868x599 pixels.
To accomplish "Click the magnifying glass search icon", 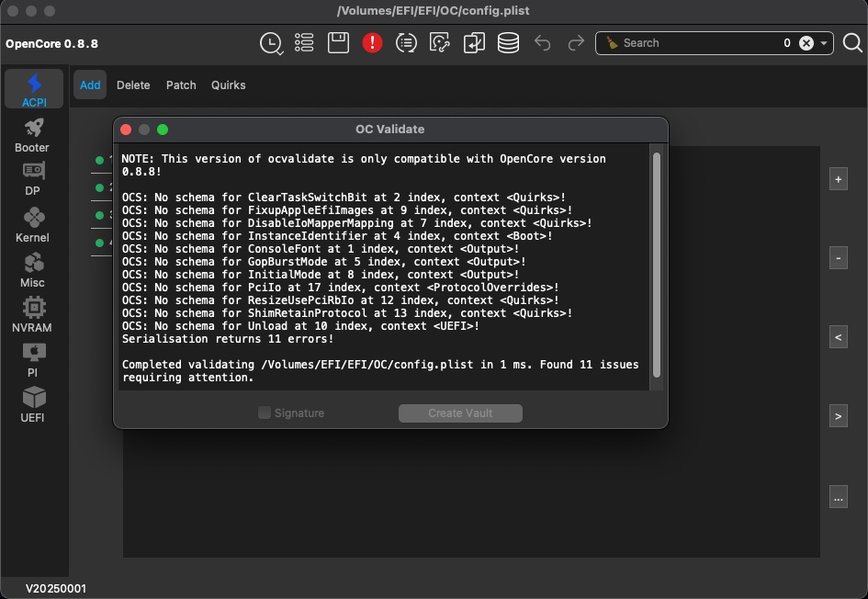I will (x=851, y=43).
